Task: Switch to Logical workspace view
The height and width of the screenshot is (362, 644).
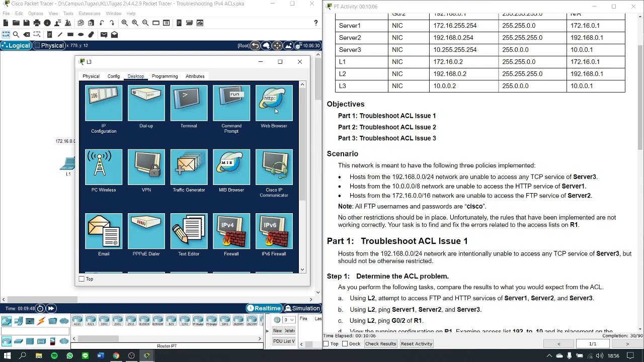Action: [16, 45]
